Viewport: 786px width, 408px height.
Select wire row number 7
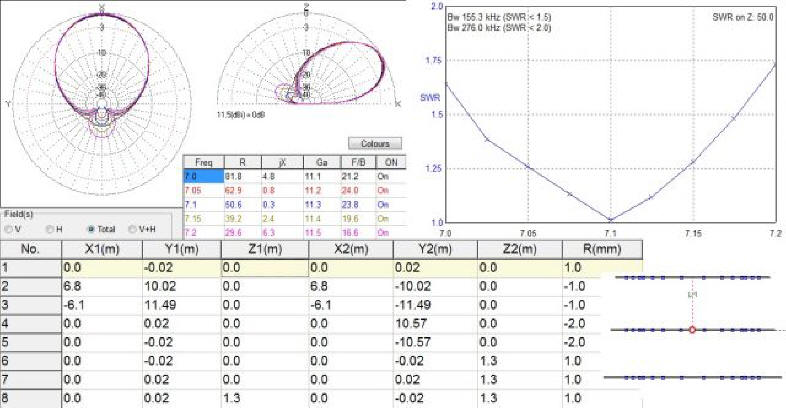pos(31,379)
